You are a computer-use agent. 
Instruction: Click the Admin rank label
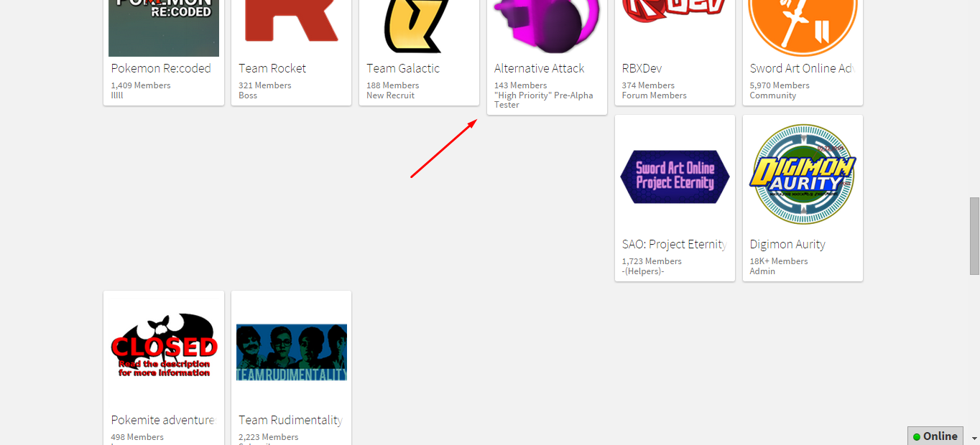762,271
